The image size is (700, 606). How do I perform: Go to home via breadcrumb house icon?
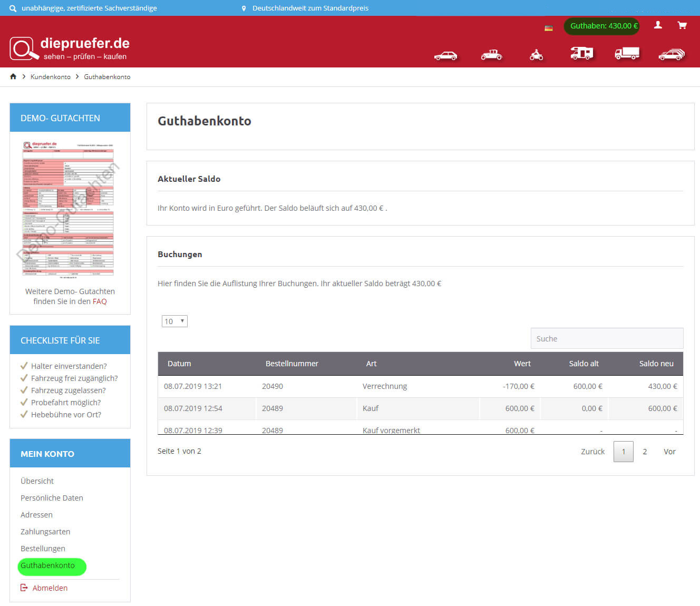(13, 77)
